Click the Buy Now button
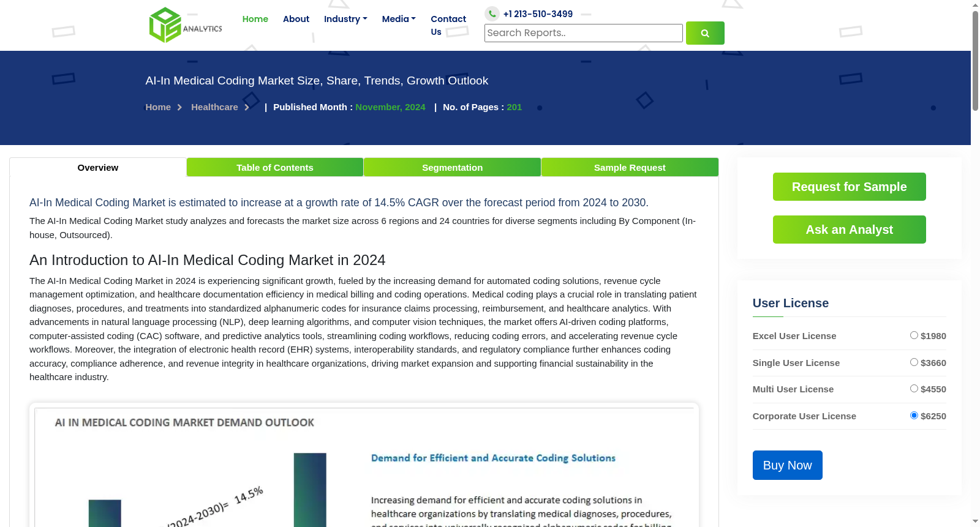 (x=788, y=465)
